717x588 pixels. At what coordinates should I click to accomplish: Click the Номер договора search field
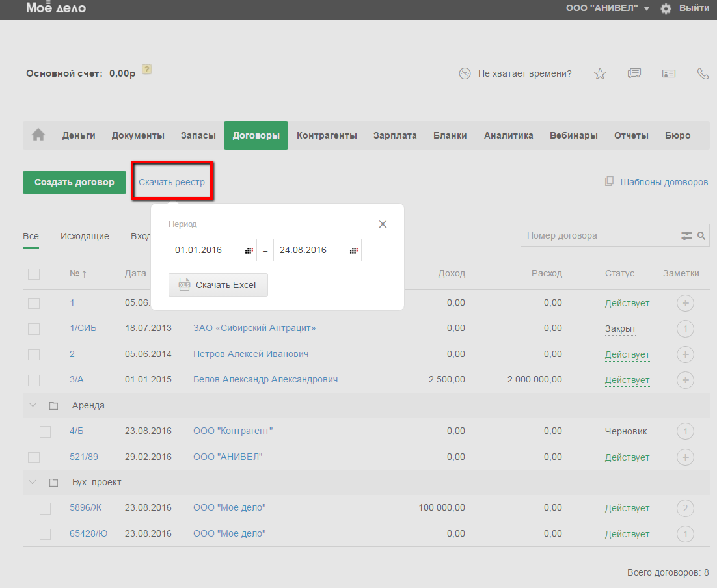599,235
